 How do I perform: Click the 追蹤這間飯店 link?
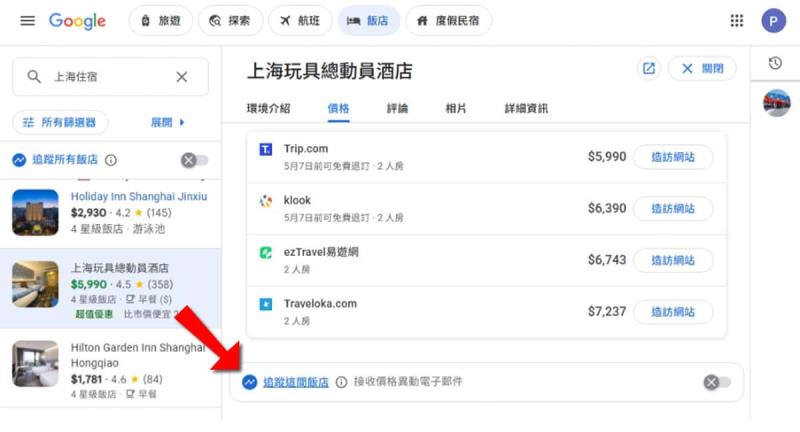(x=296, y=382)
